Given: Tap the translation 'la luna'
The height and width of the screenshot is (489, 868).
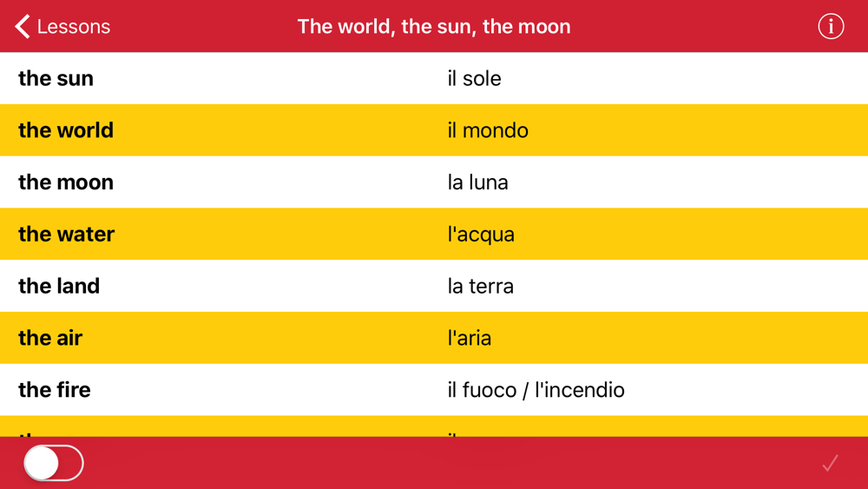Looking at the screenshot, I should coord(477,182).
